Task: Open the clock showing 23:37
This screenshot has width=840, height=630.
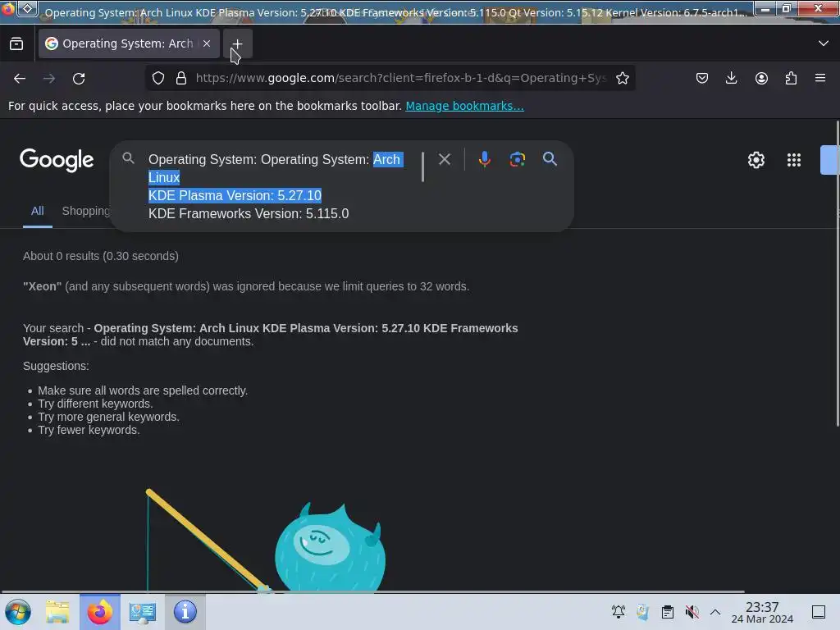Action: [x=762, y=612]
